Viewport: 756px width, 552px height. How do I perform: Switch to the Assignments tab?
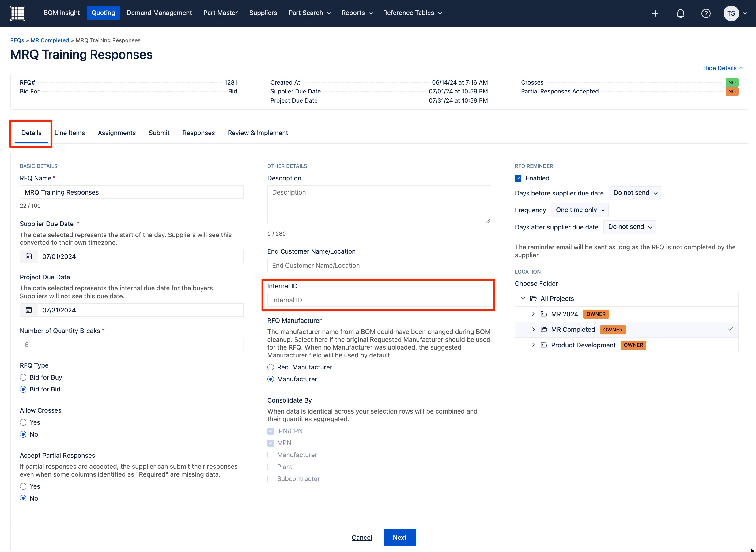pyautogui.click(x=117, y=133)
